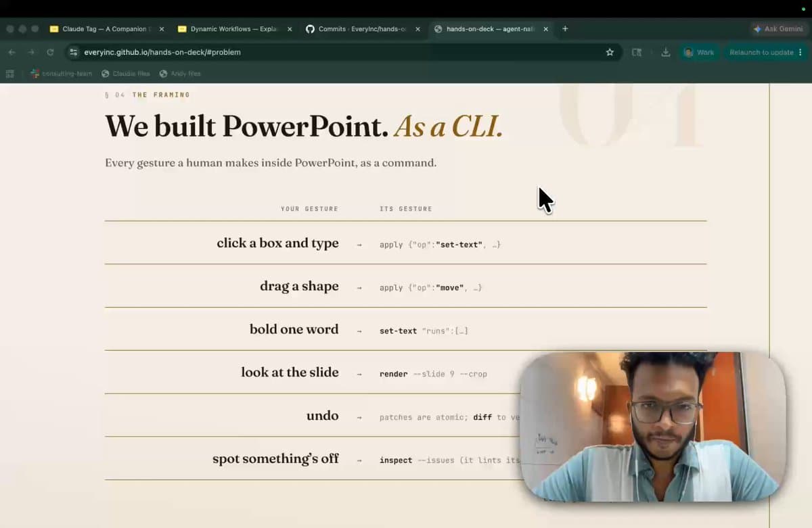This screenshot has width=812, height=528.
Task: Open the Claudie files bookmark
Action: tap(126, 73)
